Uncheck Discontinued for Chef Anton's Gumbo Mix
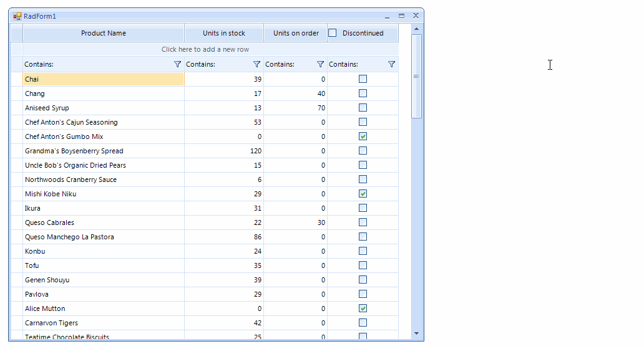The height and width of the screenshot is (349, 644). [x=363, y=136]
